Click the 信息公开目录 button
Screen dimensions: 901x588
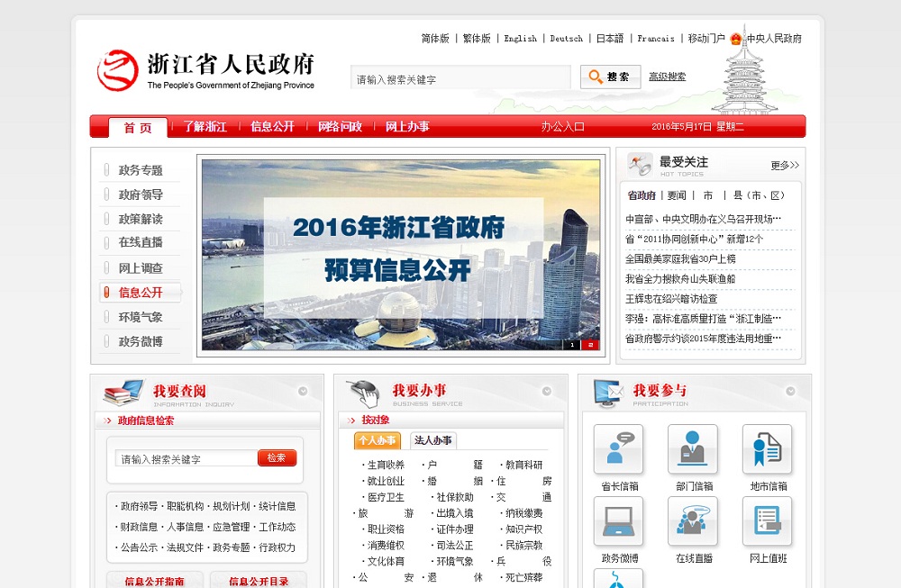click(259, 581)
